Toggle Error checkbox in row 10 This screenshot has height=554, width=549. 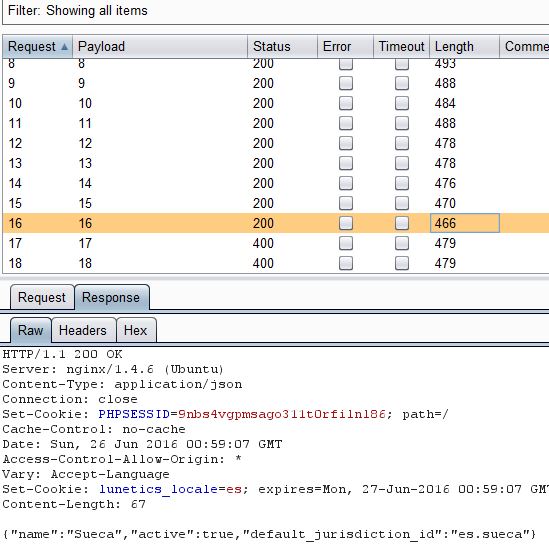coord(346,104)
